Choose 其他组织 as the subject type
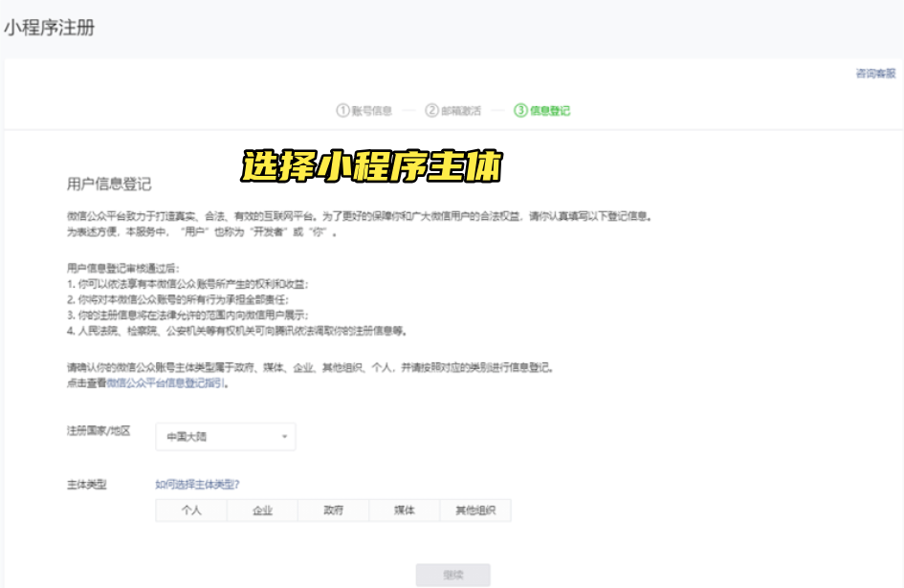This screenshot has height=588, width=904. coord(475,511)
